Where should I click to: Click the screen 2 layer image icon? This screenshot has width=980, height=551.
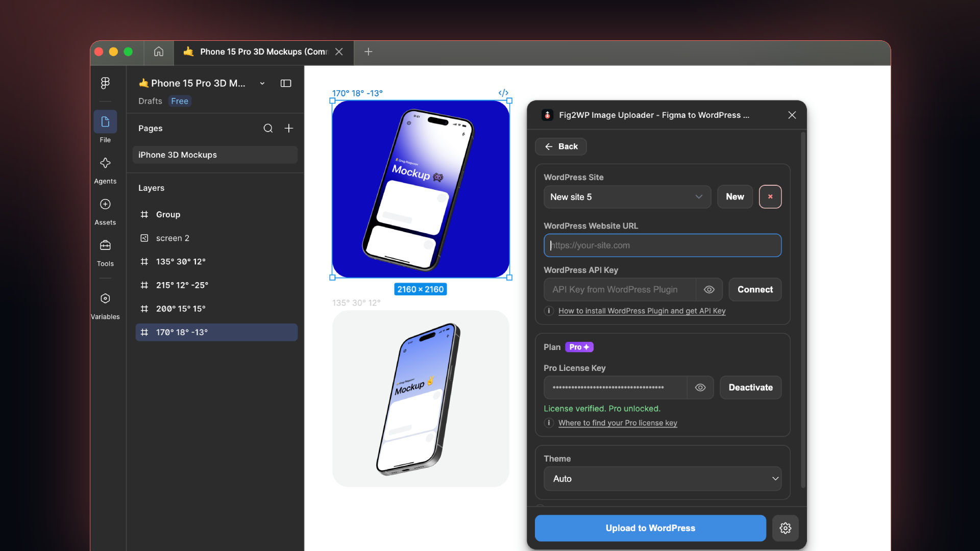click(x=144, y=238)
